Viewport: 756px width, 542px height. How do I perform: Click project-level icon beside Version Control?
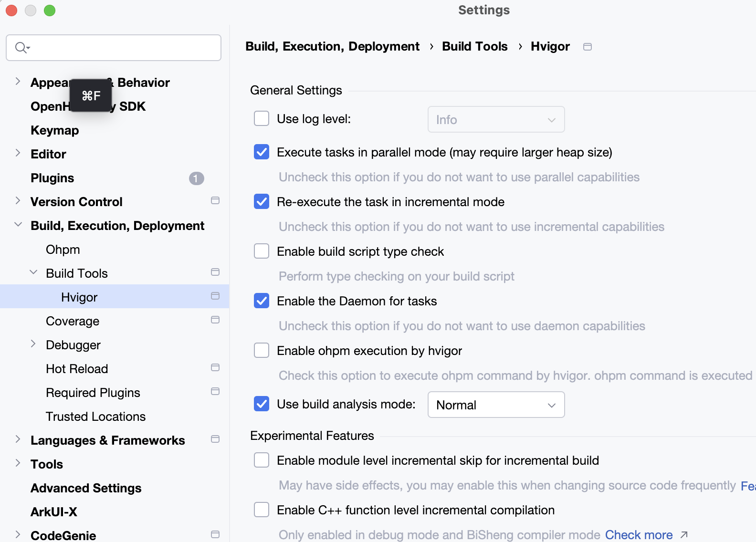click(215, 201)
